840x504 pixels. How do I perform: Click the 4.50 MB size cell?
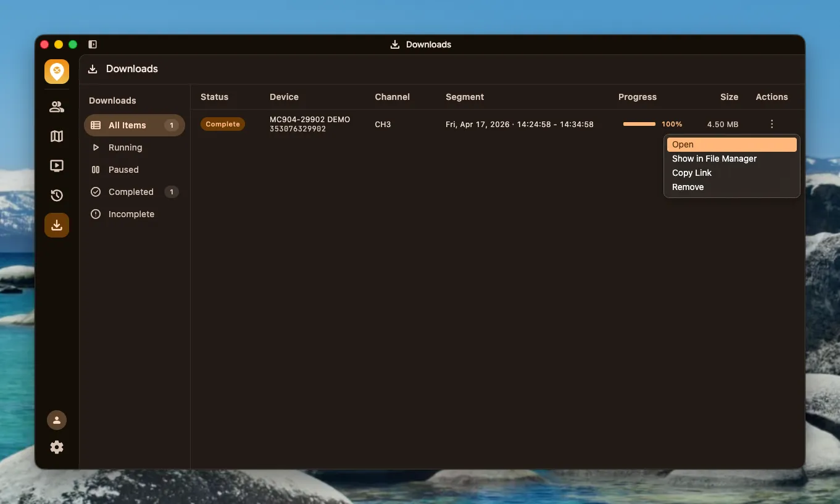(x=723, y=124)
